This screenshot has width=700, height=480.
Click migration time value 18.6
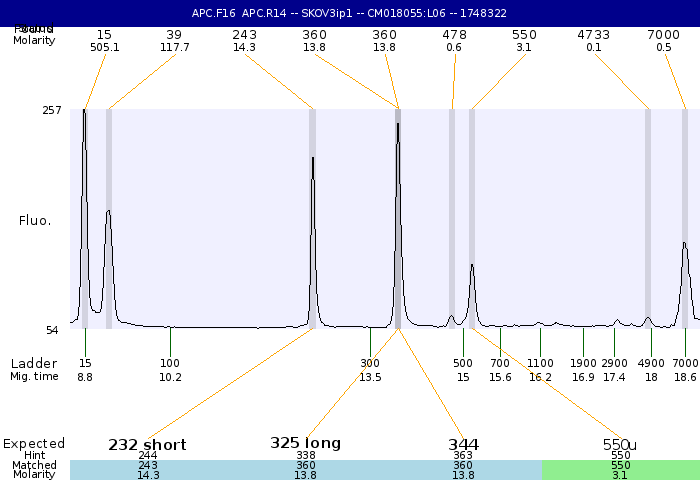[x=685, y=377]
